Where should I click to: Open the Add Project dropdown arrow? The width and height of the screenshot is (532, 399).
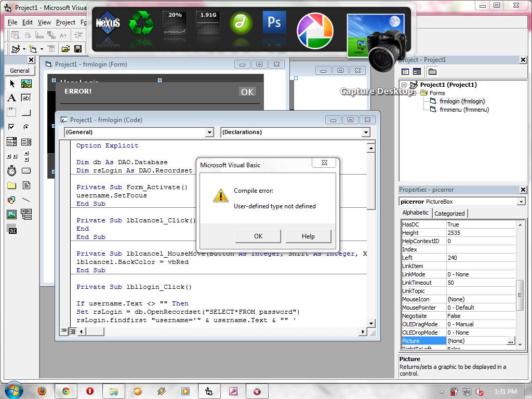[24, 49]
